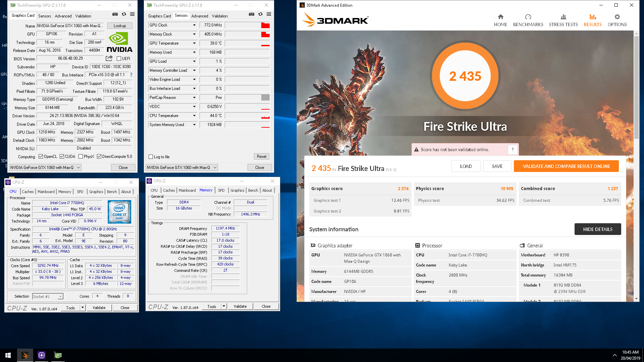Click LOAD button in 3DMark
The image size is (644, 362).
466,166
